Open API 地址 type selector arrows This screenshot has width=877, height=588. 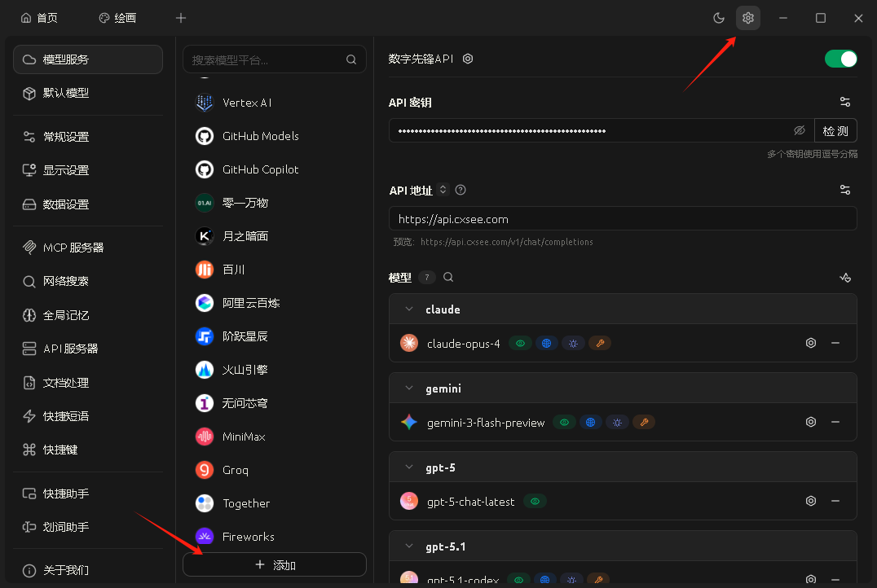click(443, 190)
